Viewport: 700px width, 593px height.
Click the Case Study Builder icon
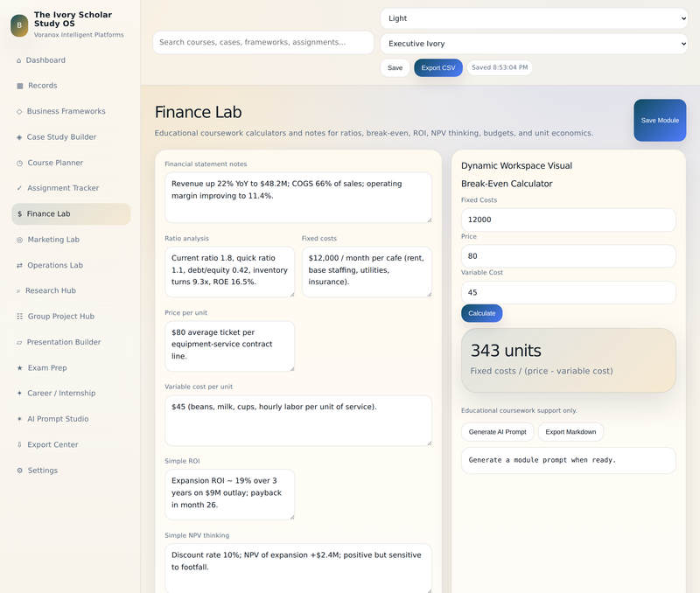19,137
